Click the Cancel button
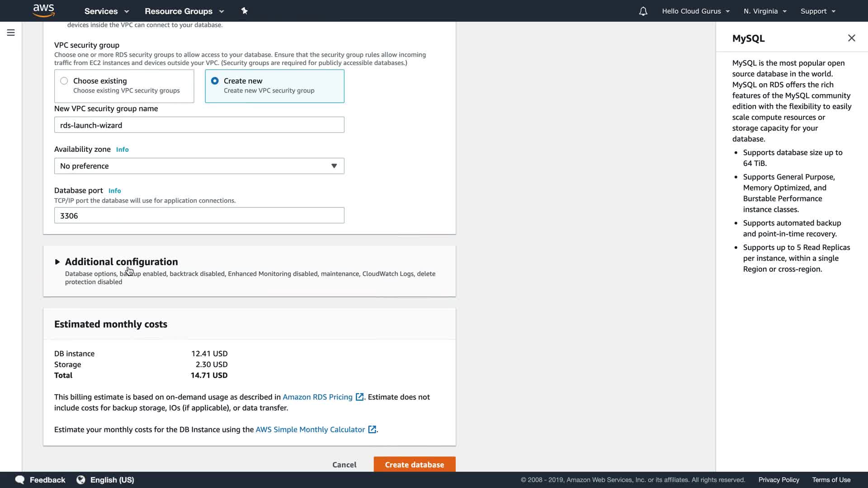The image size is (868, 488). 344,465
